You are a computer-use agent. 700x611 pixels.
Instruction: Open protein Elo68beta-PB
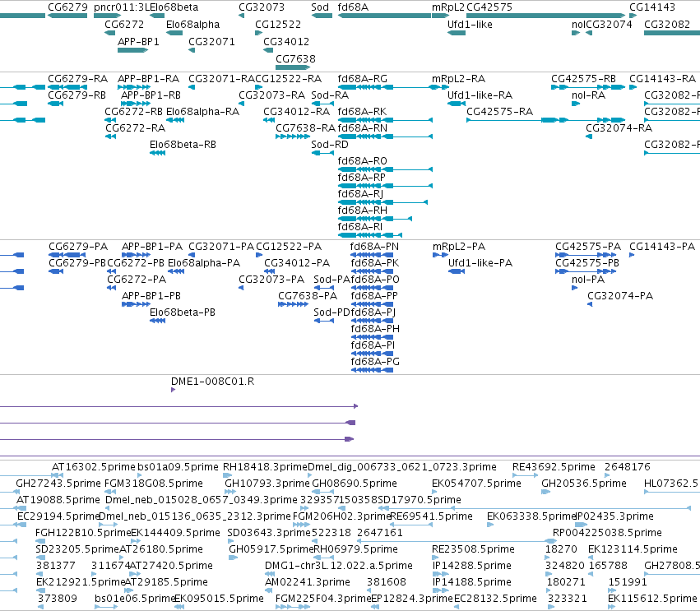coord(182,312)
